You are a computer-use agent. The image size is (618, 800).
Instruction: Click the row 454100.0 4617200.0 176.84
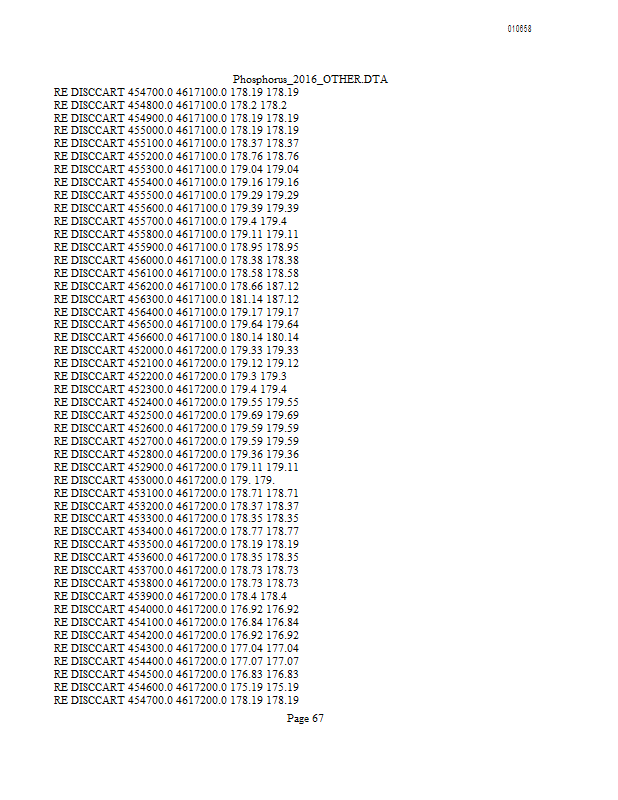(177, 622)
